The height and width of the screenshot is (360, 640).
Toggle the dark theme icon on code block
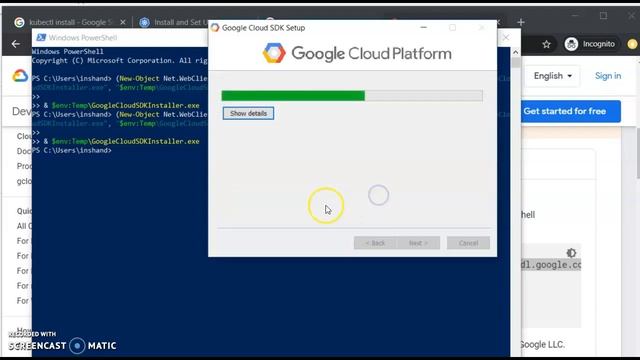pyautogui.click(x=571, y=253)
